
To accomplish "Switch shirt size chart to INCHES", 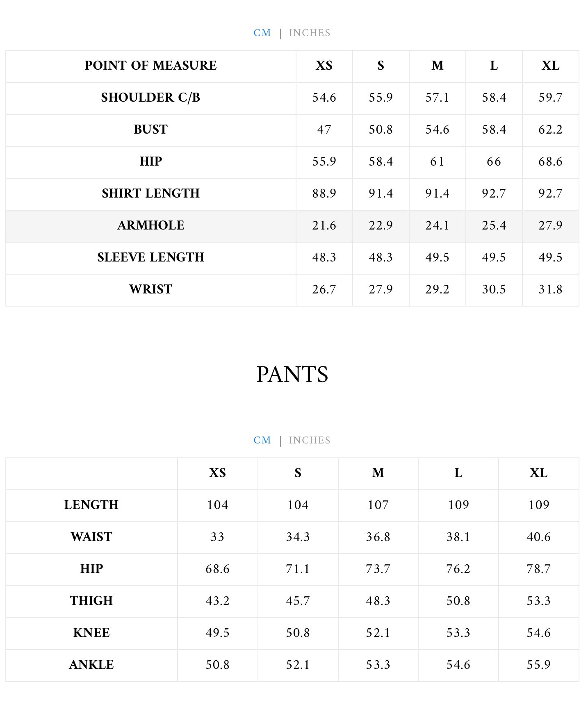I will tap(310, 33).
